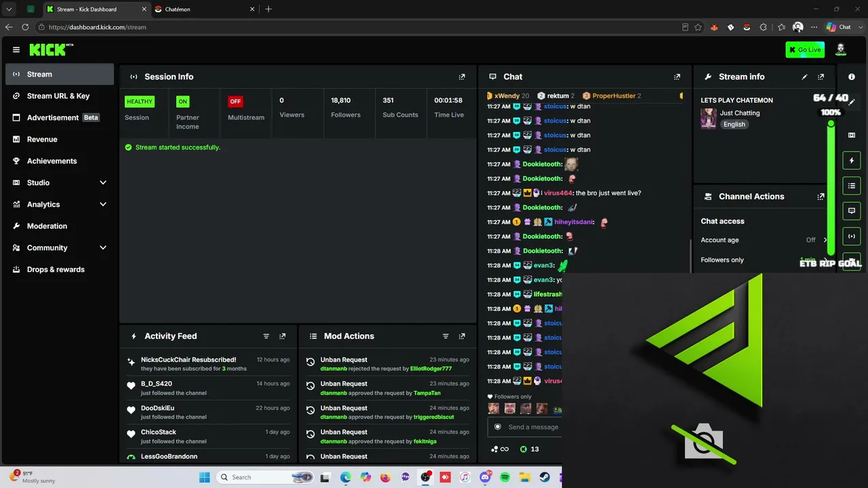The width and height of the screenshot is (868, 488).
Task: Open a new browser tab
Action: point(269,9)
